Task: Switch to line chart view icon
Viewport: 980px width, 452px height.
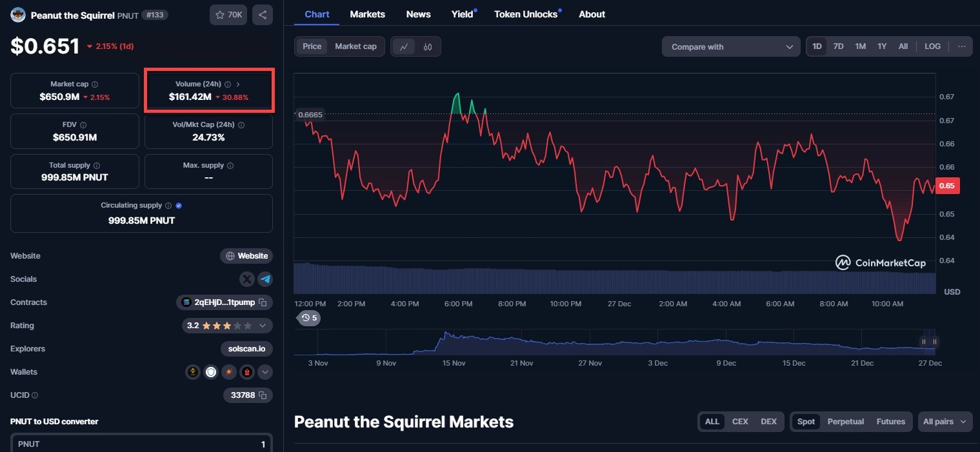Action: [404, 46]
